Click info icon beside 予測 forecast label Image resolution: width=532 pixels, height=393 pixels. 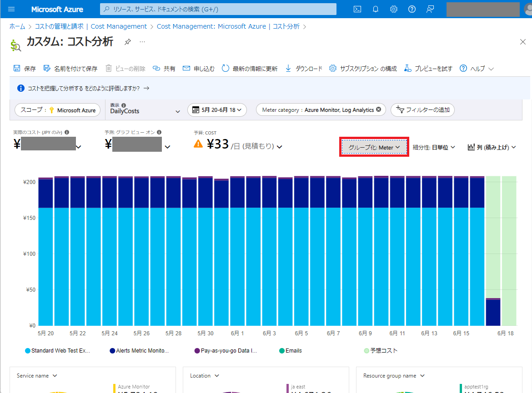[159, 132]
